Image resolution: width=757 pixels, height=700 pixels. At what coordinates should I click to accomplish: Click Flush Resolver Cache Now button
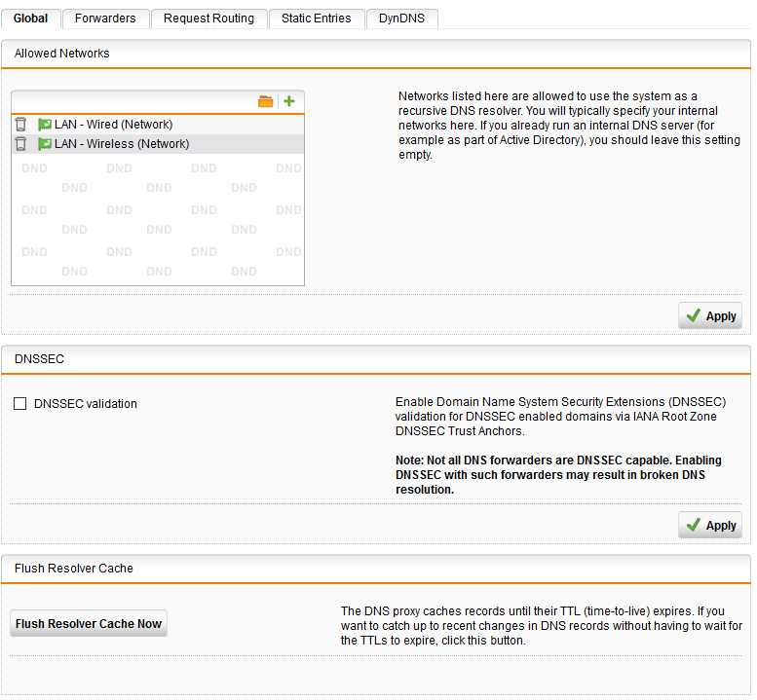pyautogui.click(x=89, y=623)
